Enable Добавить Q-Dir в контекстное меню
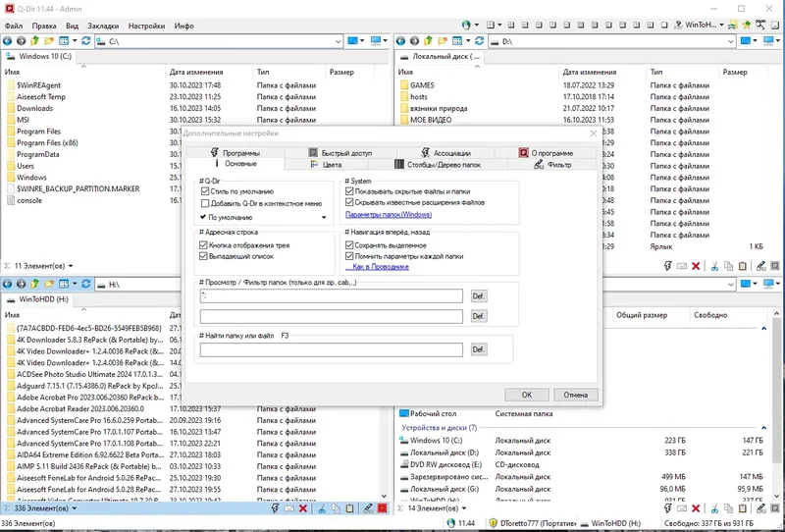 point(205,203)
